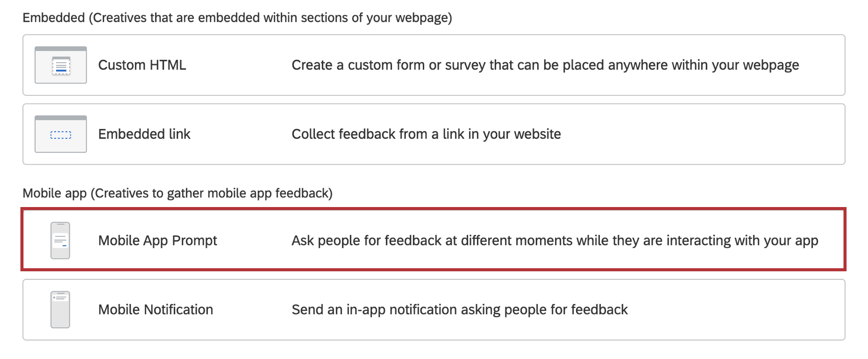Click the dashed-border webpage icon for Embedded link
The height and width of the screenshot is (359, 868).
pos(60,134)
